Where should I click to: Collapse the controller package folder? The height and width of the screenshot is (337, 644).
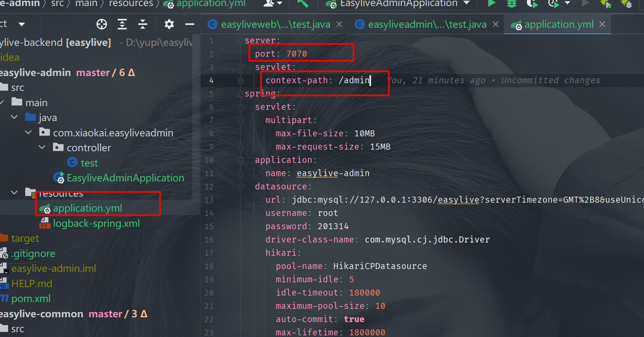[x=42, y=148]
